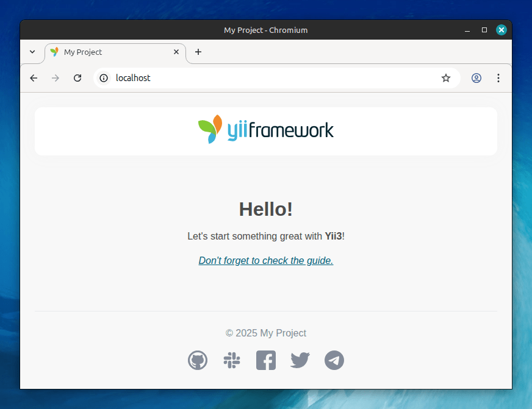The height and width of the screenshot is (409, 532).
Task: Follow the 'check the guide' link
Action: [x=265, y=260]
